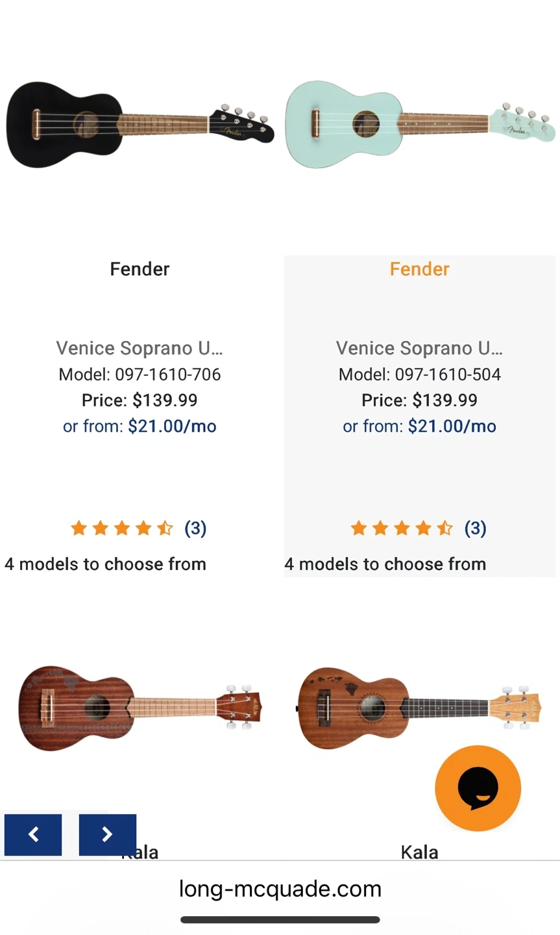560x935 pixels.
Task: View the dark mahogany Kala ukulele image
Action: tap(140, 707)
